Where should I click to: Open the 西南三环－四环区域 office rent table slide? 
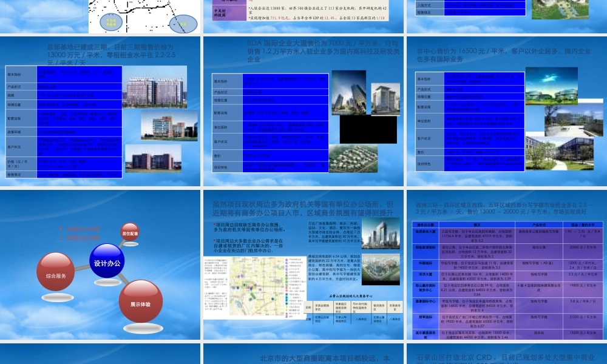(x=507, y=265)
